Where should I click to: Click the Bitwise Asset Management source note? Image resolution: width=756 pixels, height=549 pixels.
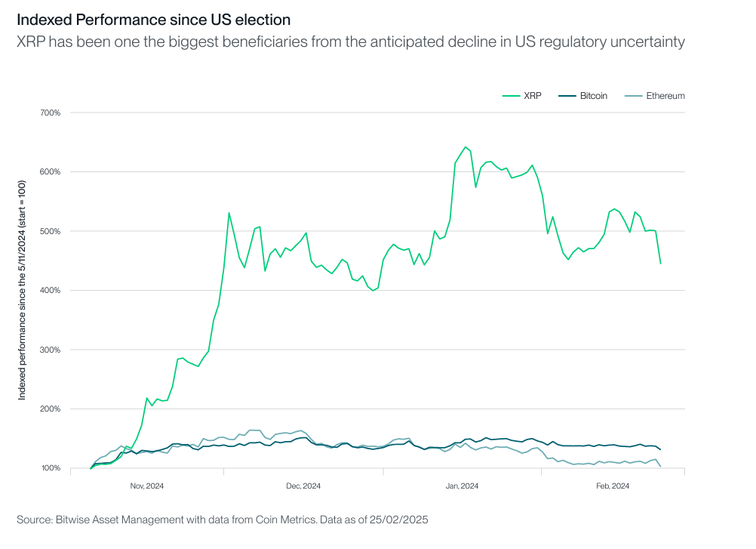(223, 520)
